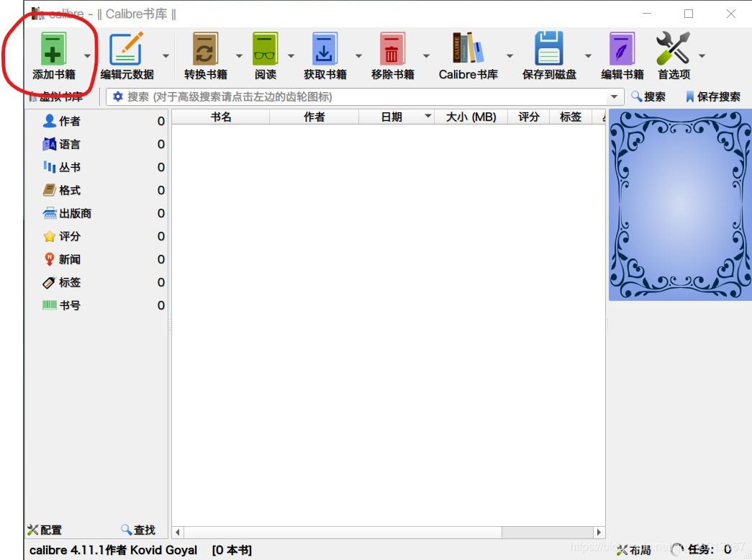Image resolution: width=752 pixels, height=560 pixels.
Task: Click Find (查找) in tag browser
Action: pyautogui.click(x=138, y=530)
